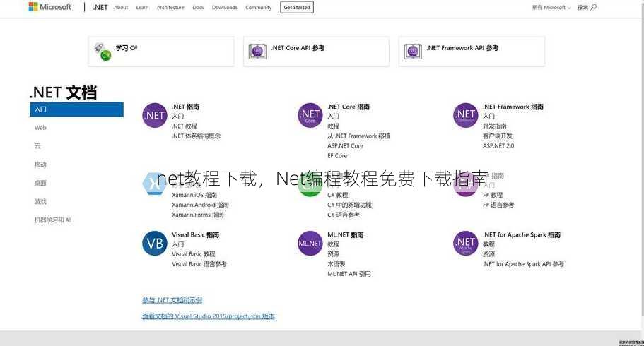Open the Community nav item

click(x=258, y=7)
